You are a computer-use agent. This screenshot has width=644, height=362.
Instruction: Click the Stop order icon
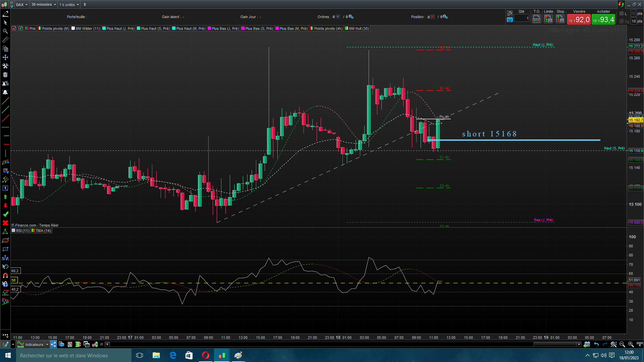pyautogui.click(x=560, y=19)
